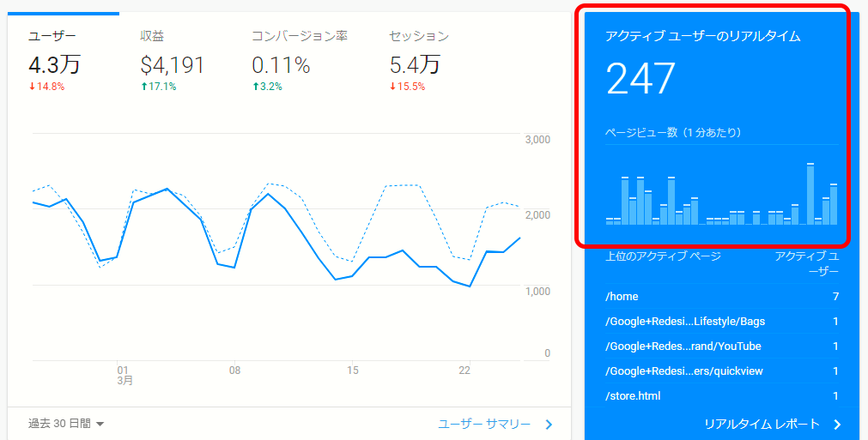
Task: Click the 4.3万 users value
Action: click(x=55, y=64)
